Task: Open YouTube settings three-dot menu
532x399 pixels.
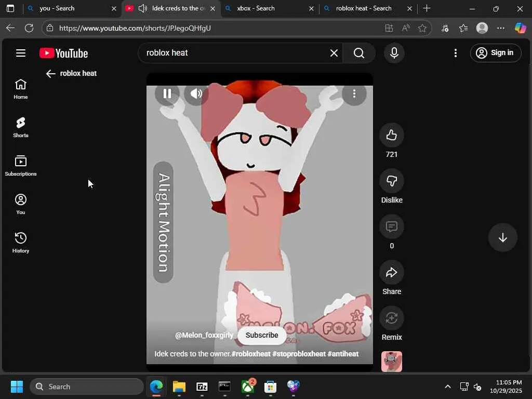Action: pos(455,53)
